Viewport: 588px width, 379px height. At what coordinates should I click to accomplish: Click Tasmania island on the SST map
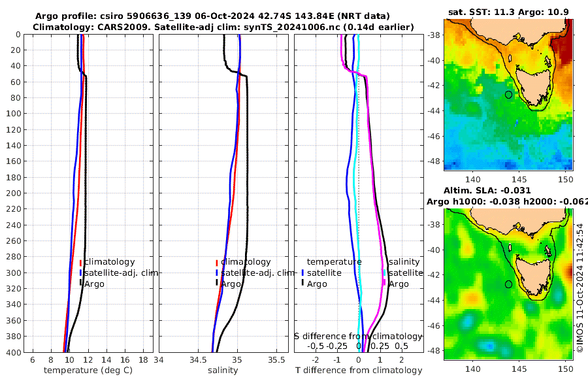532,86
